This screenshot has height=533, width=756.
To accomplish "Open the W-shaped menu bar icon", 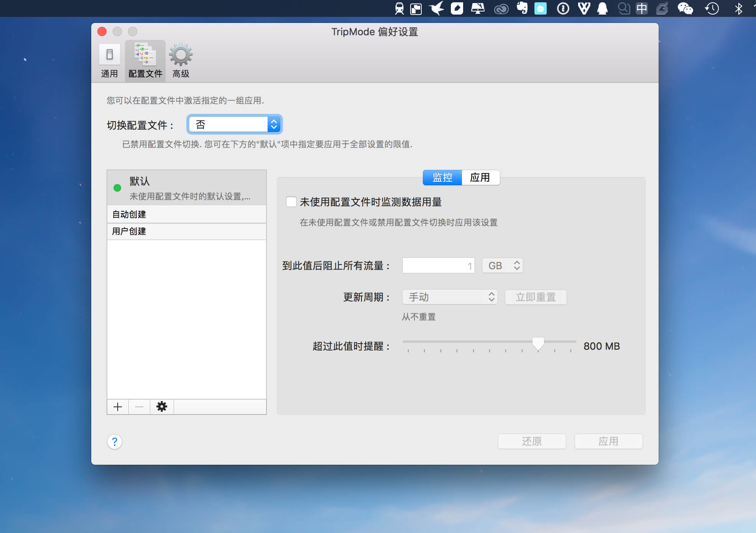I will (584, 8).
